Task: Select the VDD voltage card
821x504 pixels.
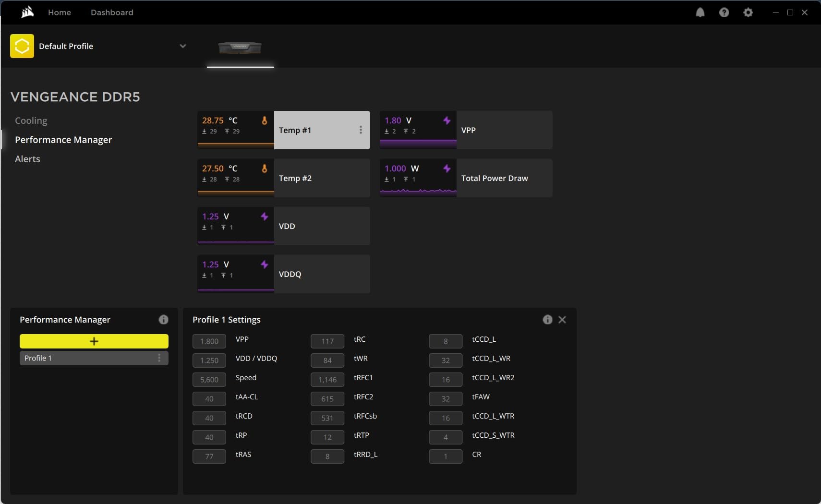Action: pyautogui.click(x=284, y=226)
